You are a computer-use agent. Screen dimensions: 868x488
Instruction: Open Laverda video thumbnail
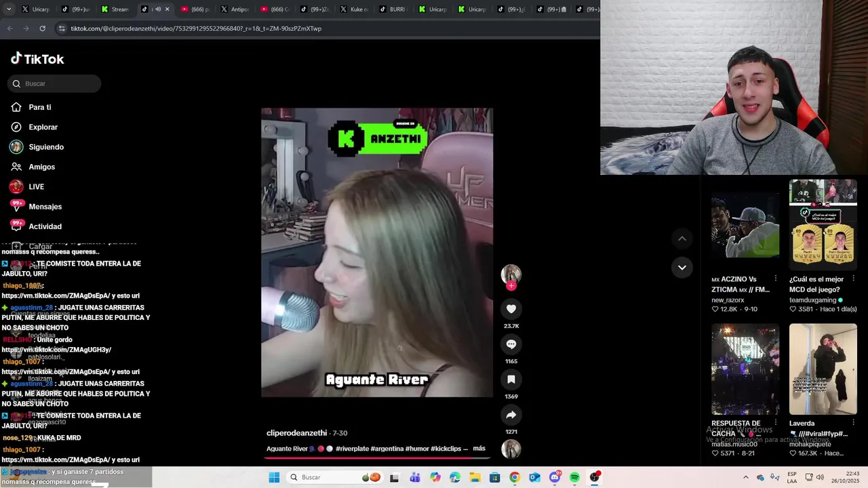pyautogui.click(x=823, y=369)
